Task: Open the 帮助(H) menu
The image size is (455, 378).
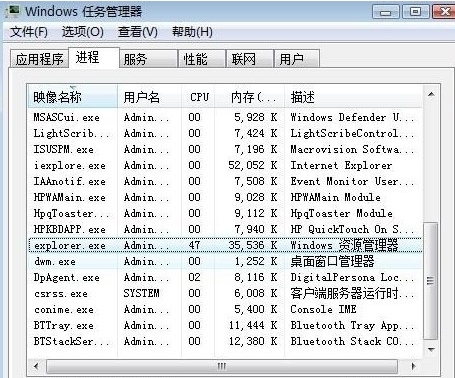Action: (192, 32)
